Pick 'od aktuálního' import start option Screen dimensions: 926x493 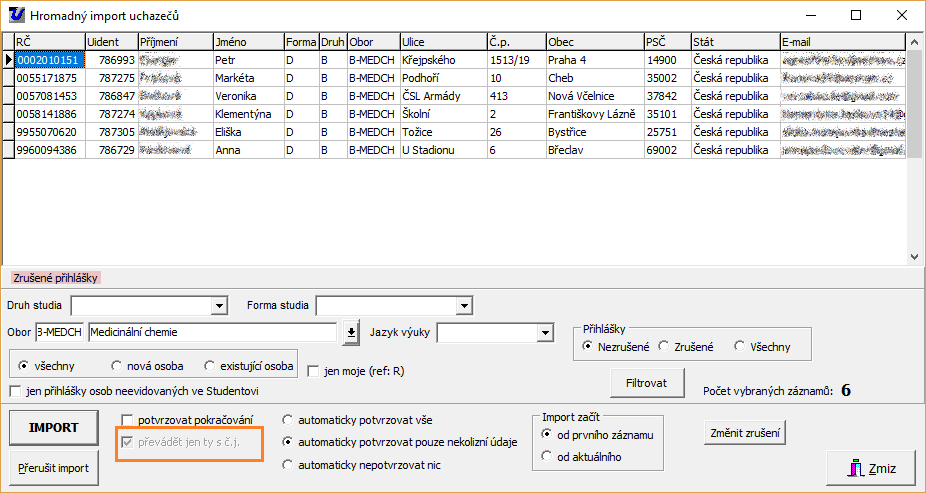click(546, 457)
